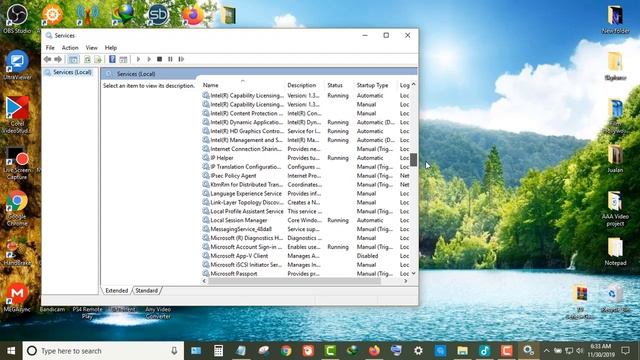Click the Export List toolbar icon
The width and height of the screenshot is (640, 360).
coord(98,60)
